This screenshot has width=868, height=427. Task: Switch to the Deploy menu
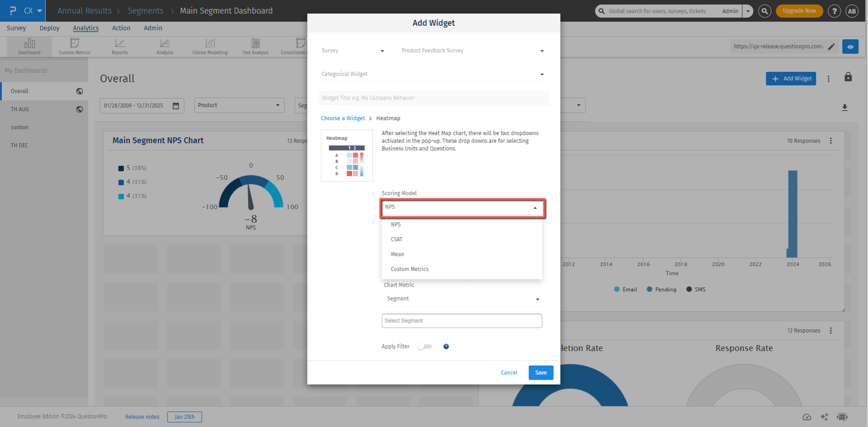coord(49,28)
